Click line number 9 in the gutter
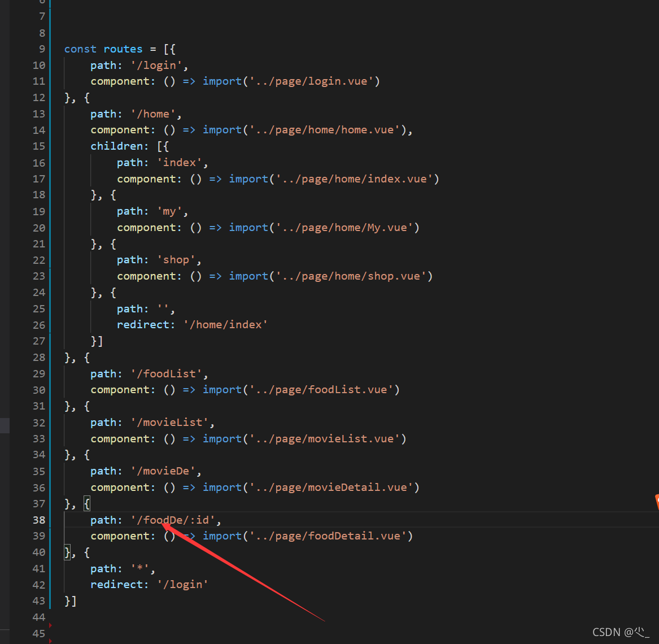Image resolution: width=659 pixels, height=644 pixels. tap(42, 49)
